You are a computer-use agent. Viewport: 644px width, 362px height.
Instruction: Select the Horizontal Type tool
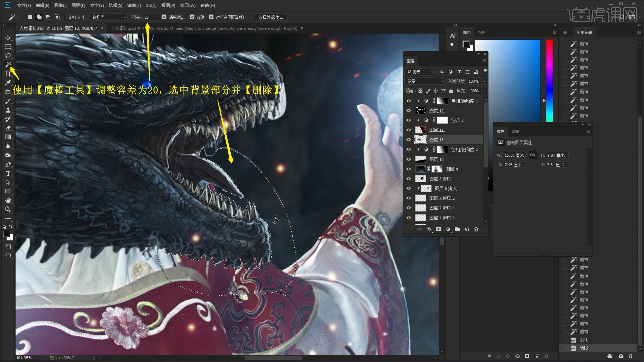8,173
